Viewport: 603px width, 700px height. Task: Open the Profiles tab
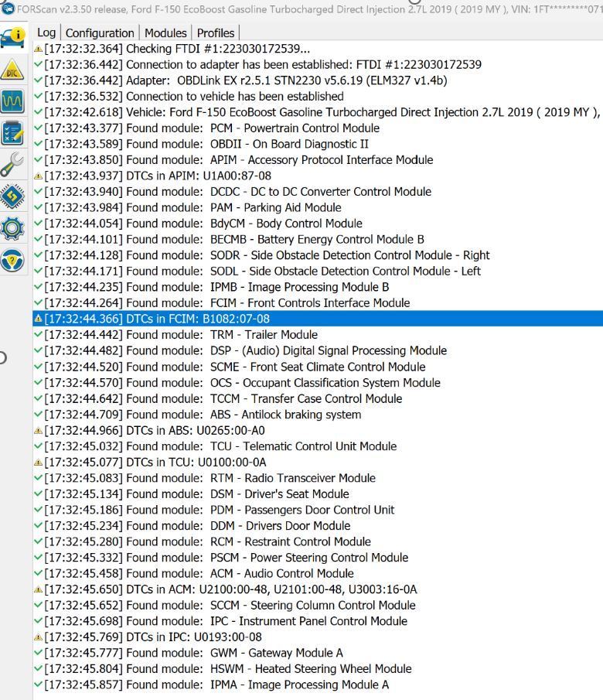tap(216, 32)
